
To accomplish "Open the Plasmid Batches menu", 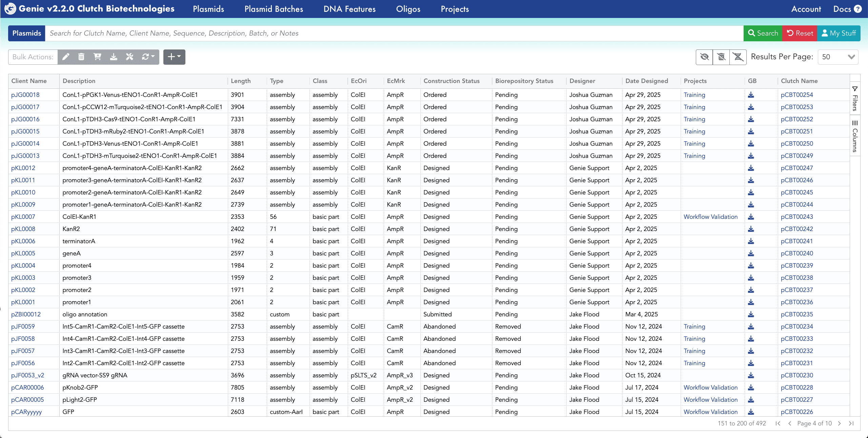I will 274,9.
